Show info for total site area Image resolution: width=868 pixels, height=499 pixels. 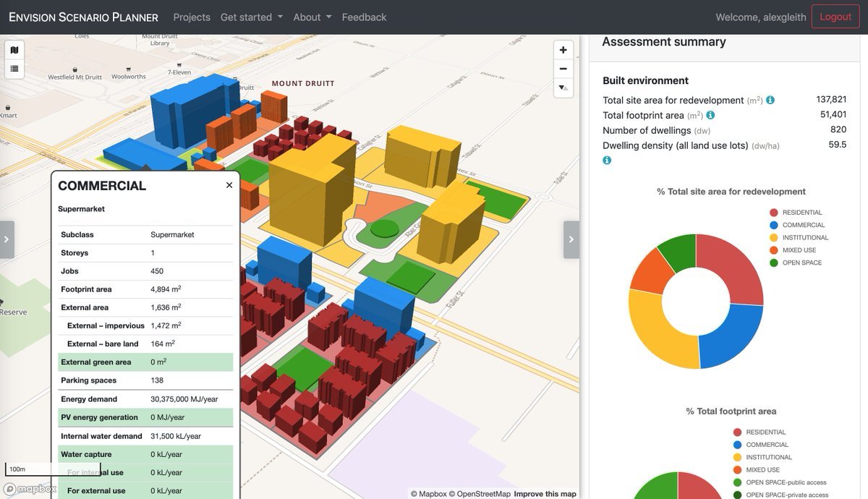click(x=770, y=101)
